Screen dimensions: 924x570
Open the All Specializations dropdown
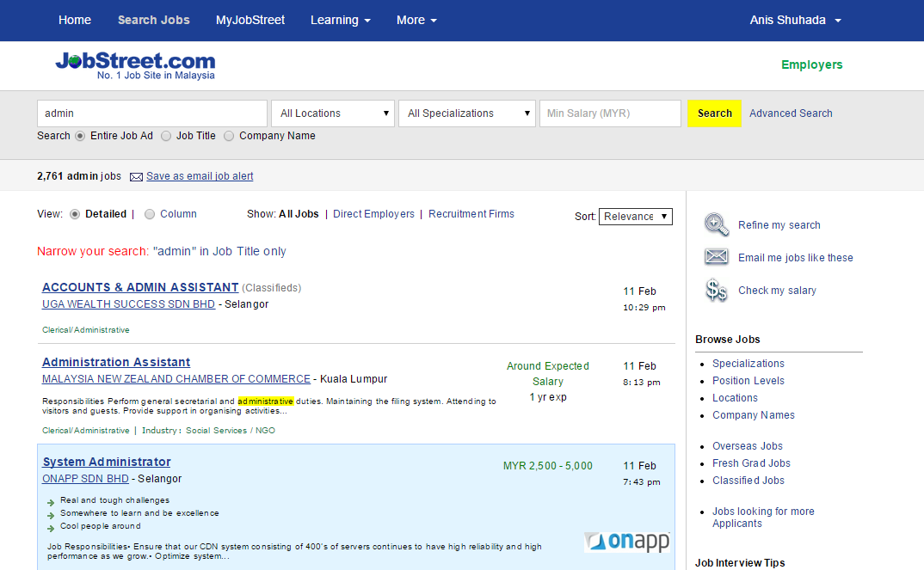[x=466, y=113]
